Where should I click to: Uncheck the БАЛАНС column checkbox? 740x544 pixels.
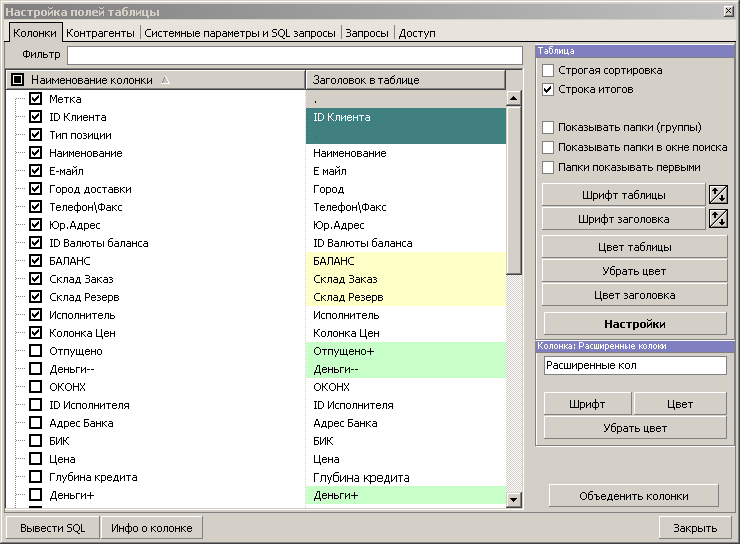coord(35,260)
